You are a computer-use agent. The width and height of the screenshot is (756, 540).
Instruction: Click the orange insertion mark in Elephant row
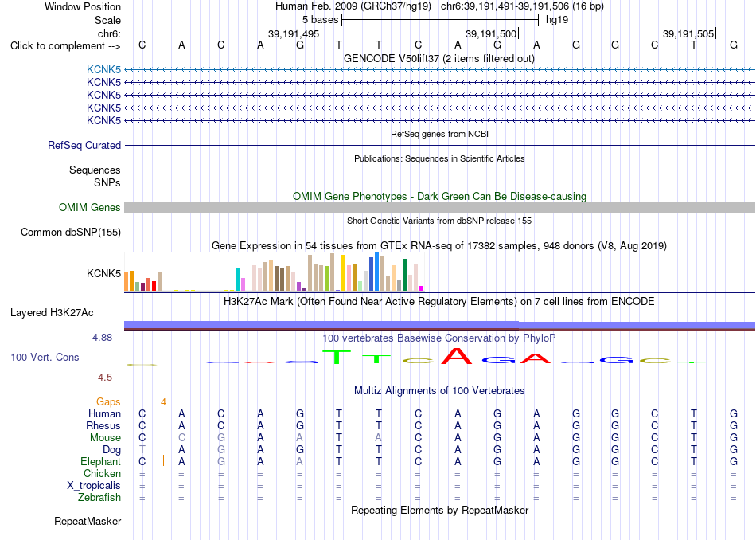click(x=163, y=460)
